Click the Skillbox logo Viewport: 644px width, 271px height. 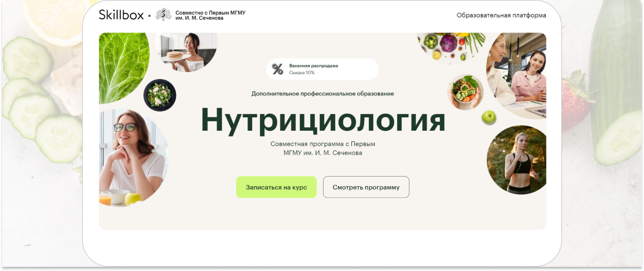click(121, 15)
